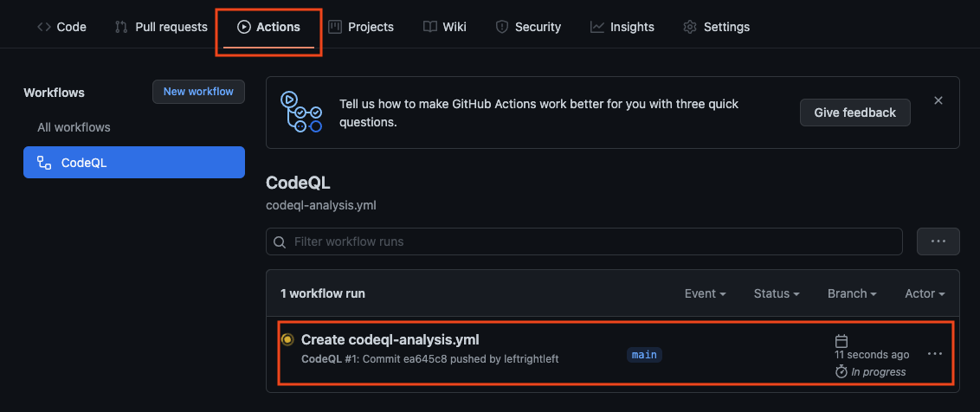Click the Actions play icon

244,27
